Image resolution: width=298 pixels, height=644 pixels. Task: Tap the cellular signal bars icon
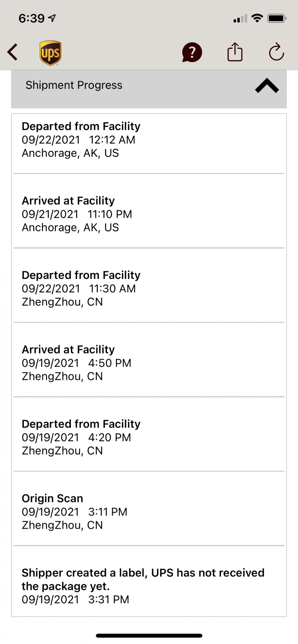[240, 19]
